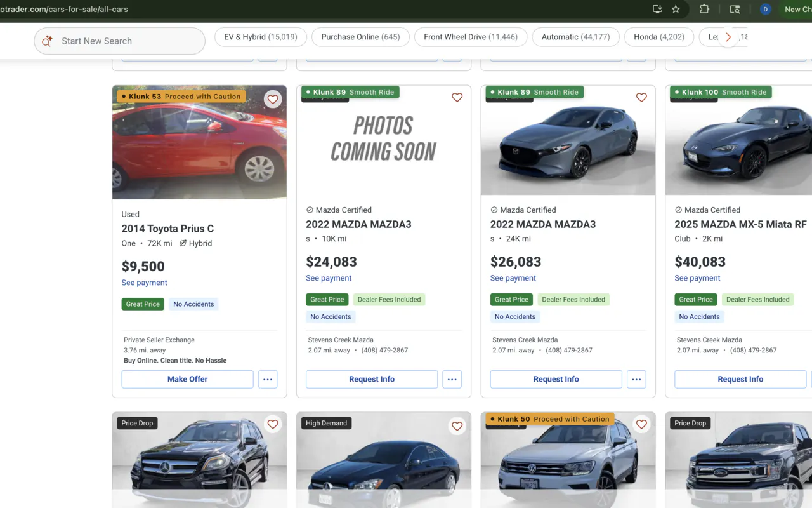Click the hybrid leaf icon on Prius C
Viewport: 812px width, 508px height.
coord(183,243)
